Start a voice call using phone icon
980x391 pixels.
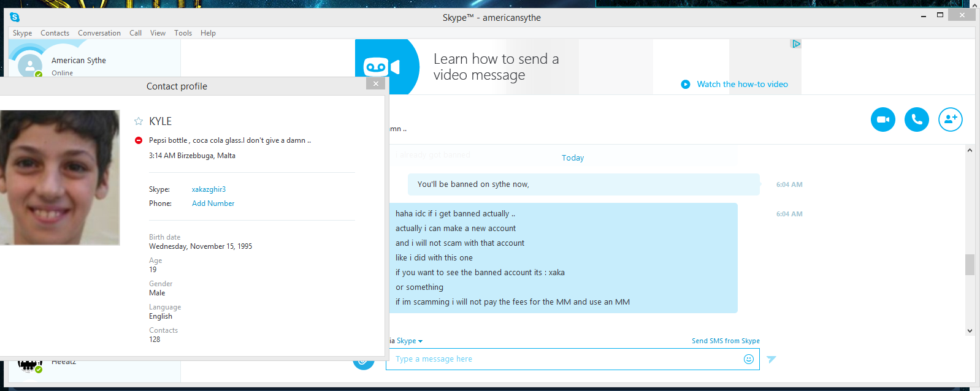917,120
